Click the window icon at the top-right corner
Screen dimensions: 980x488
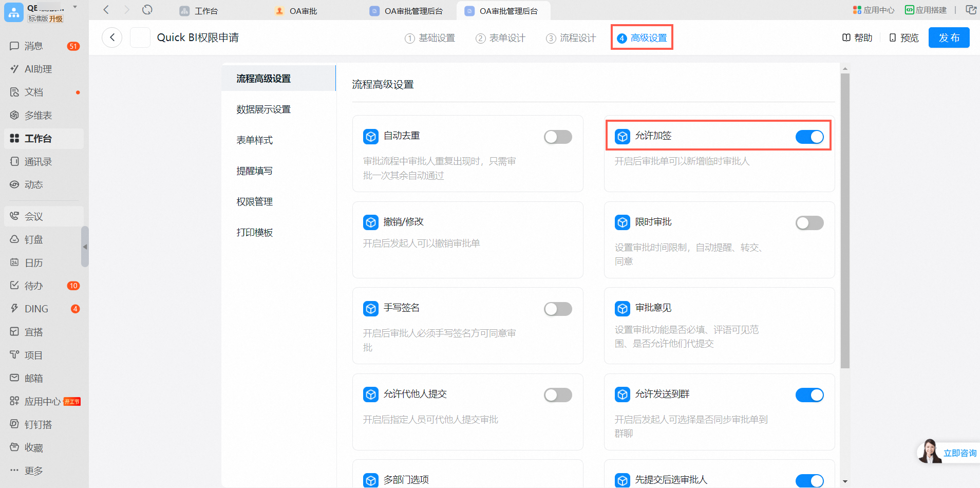(x=971, y=10)
